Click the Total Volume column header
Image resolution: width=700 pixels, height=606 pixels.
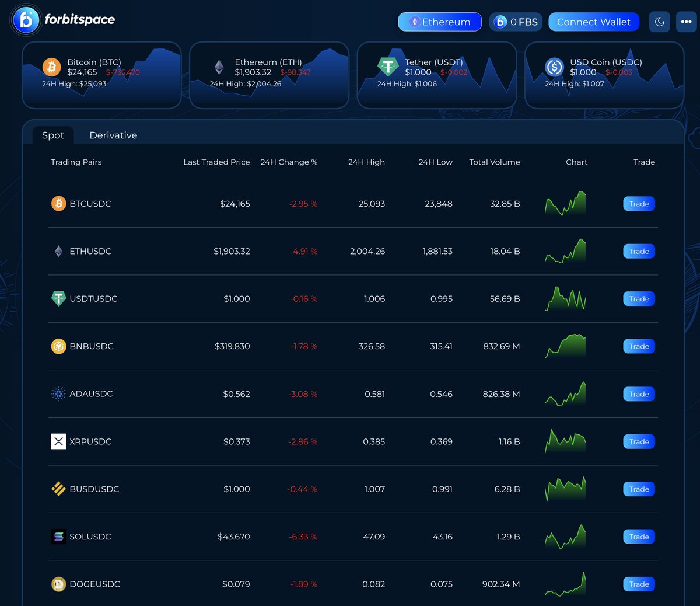click(x=495, y=162)
